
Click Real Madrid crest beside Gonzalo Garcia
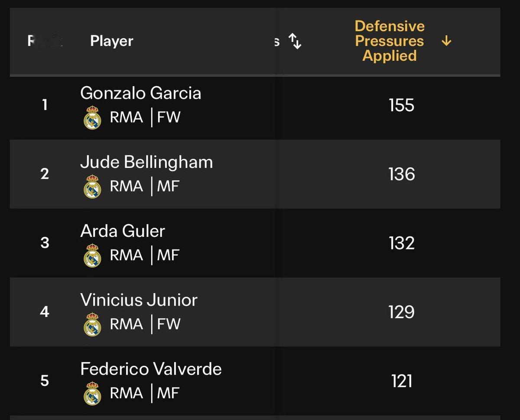click(92, 118)
